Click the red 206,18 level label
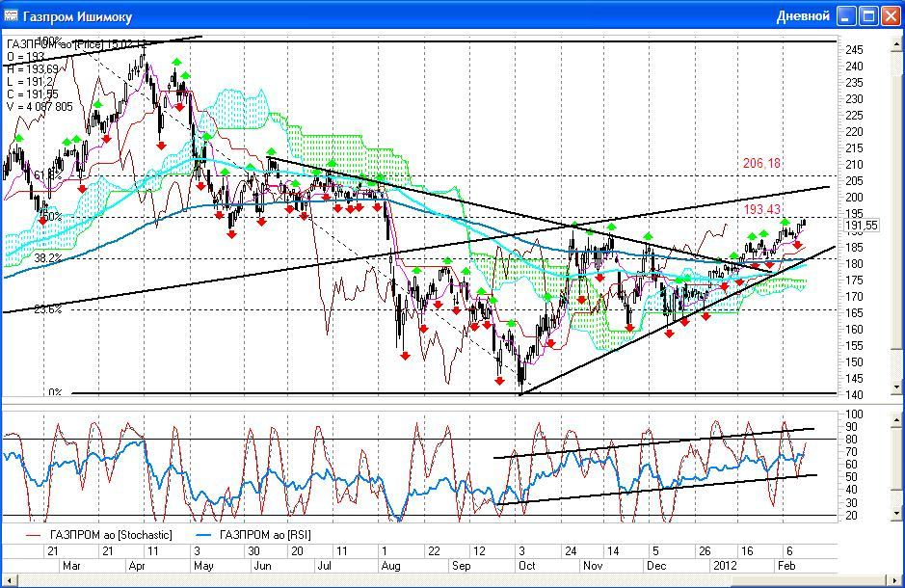The height and width of the screenshot is (588, 905). click(x=761, y=163)
